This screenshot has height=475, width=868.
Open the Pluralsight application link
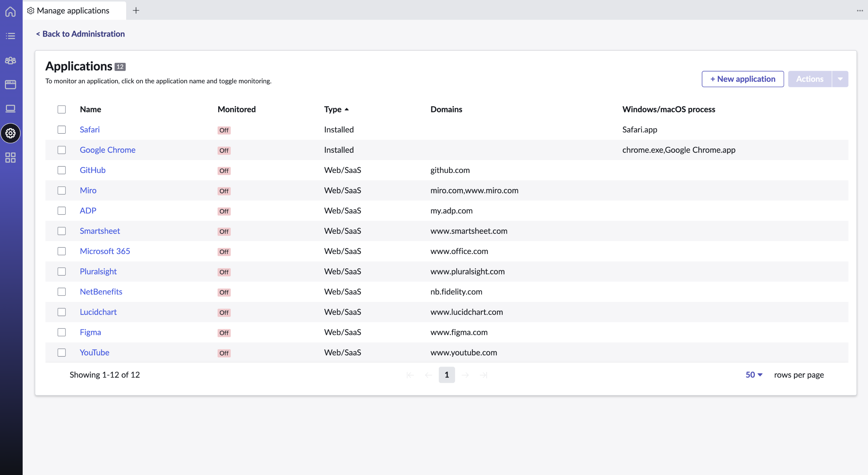click(x=98, y=271)
